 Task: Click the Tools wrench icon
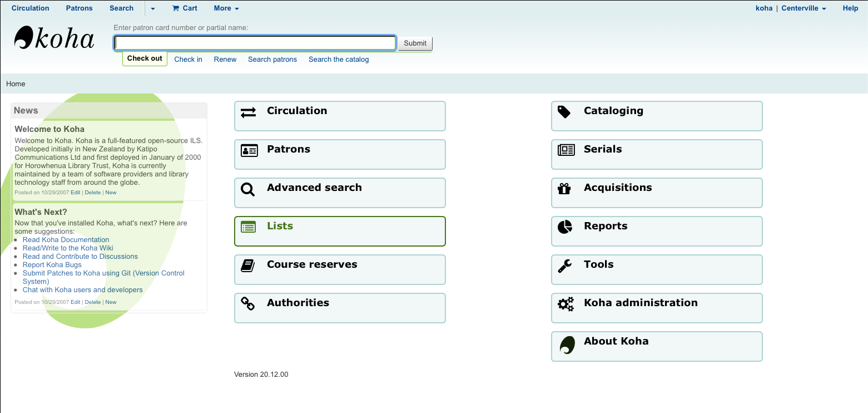click(x=564, y=266)
